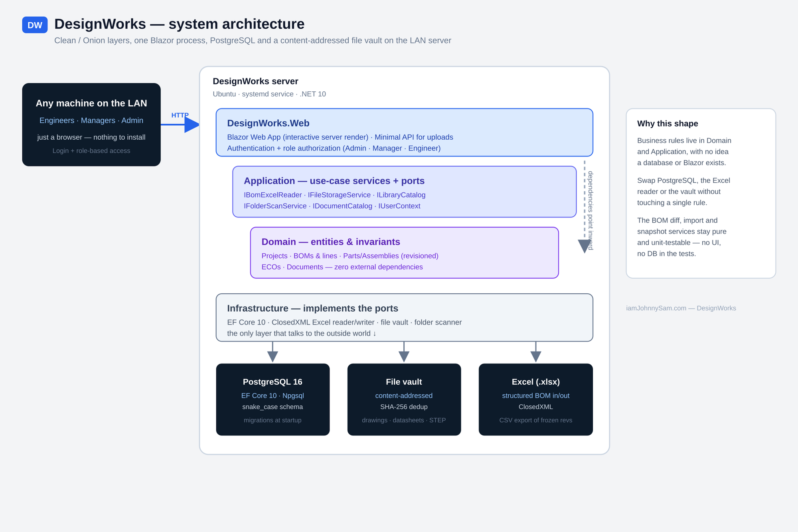The width and height of the screenshot is (798, 532).
Task: Click the HTTP arrow label
Action: pyautogui.click(x=180, y=115)
